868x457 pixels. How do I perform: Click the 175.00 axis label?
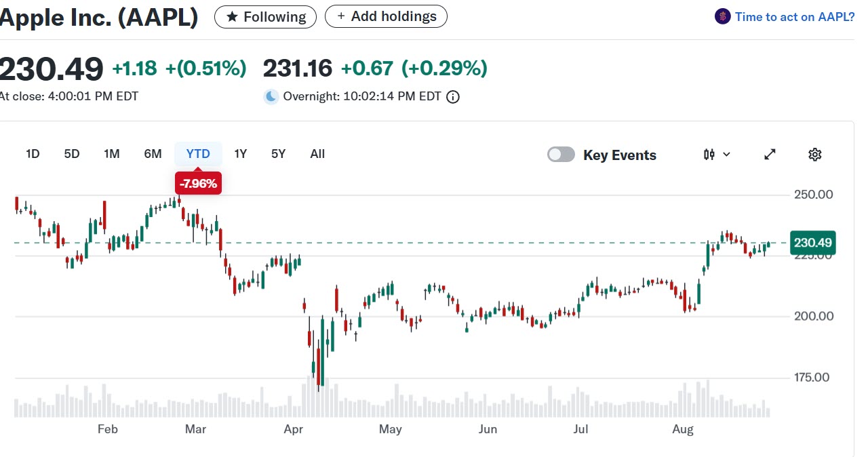tap(811, 377)
